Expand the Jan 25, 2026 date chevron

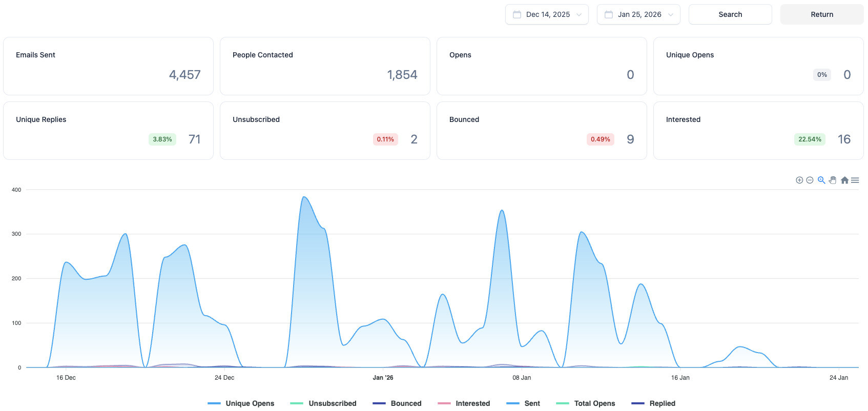coord(671,14)
